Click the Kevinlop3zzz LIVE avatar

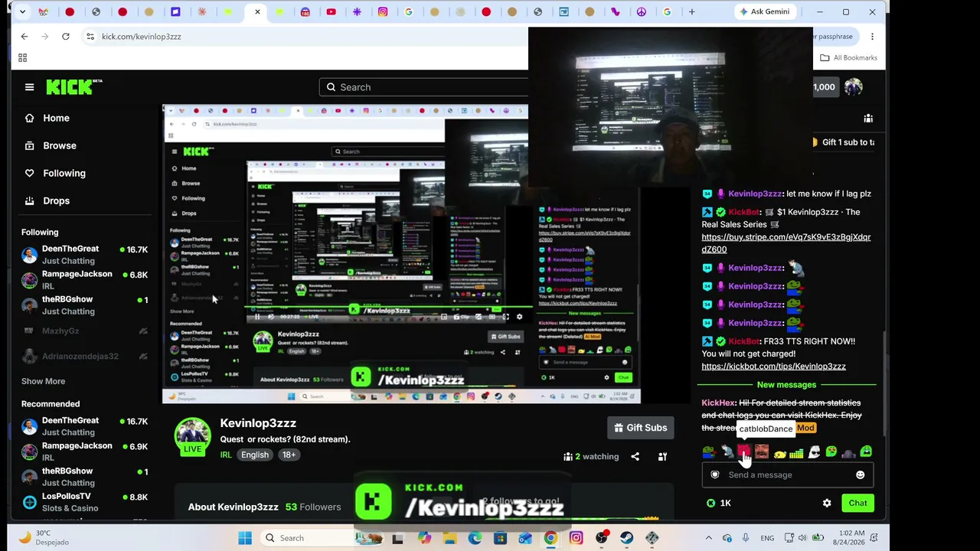(192, 436)
